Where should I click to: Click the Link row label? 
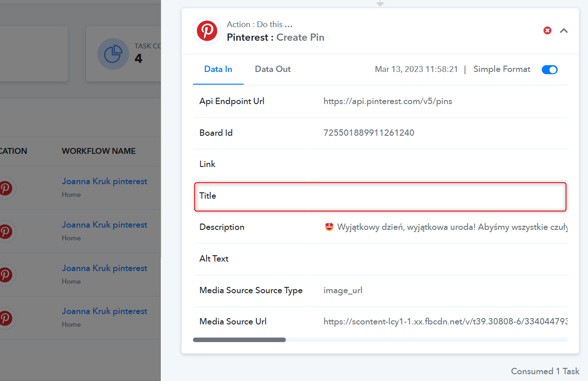pyautogui.click(x=207, y=164)
